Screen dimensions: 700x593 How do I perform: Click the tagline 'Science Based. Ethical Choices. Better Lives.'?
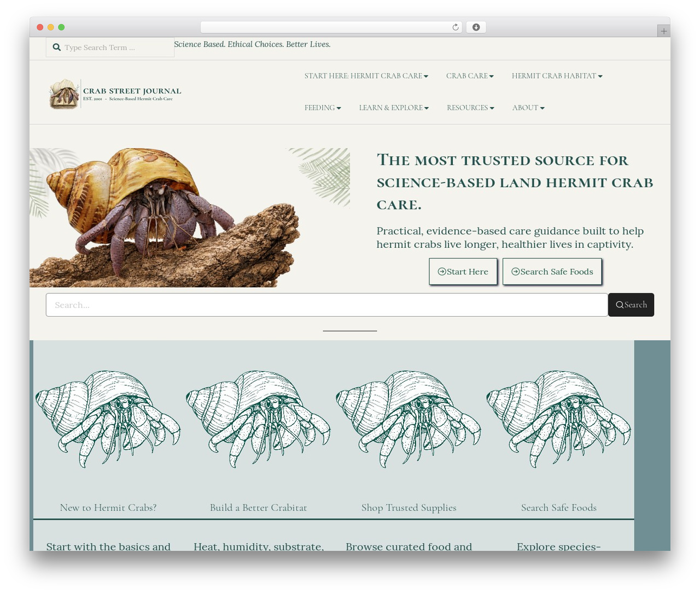(252, 44)
